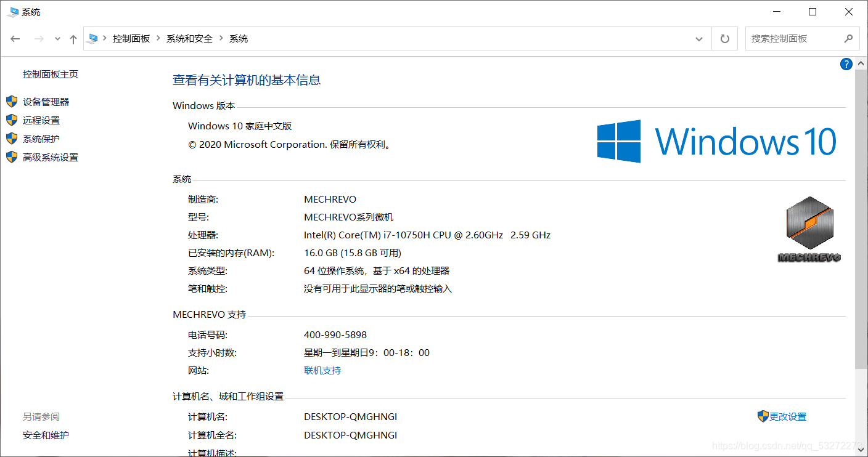Screen dimensions: 868x457
Task: Click the MECHREVO manufacturer logo
Action: 809,230
